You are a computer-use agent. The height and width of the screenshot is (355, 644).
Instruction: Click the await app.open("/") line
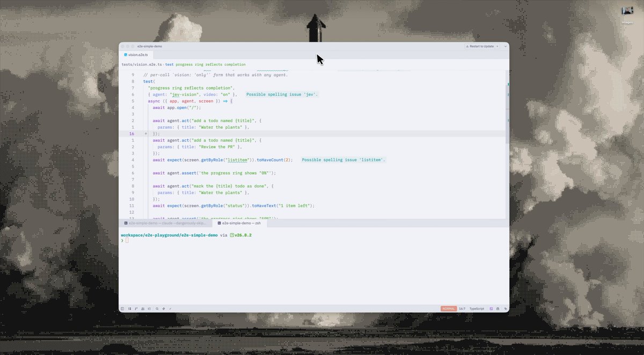click(x=177, y=107)
